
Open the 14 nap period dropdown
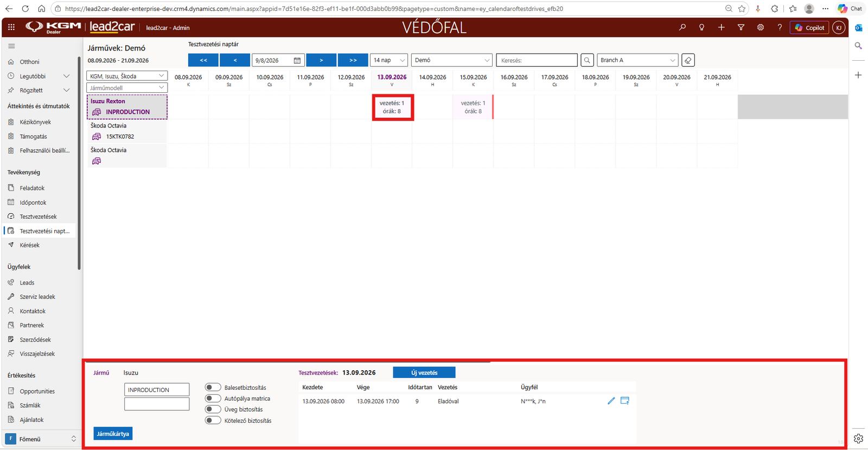[389, 60]
